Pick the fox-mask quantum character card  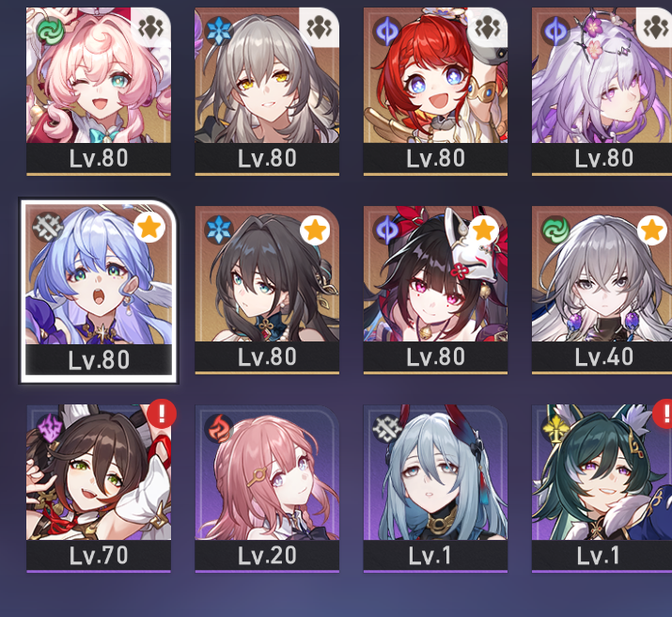point(435,290)
